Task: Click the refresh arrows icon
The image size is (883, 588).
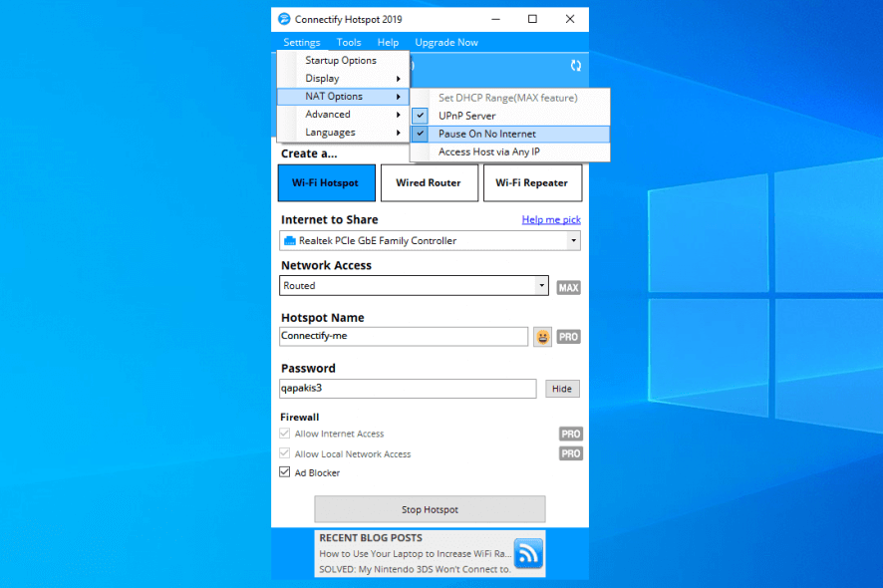Action: [x=575, y=66]
